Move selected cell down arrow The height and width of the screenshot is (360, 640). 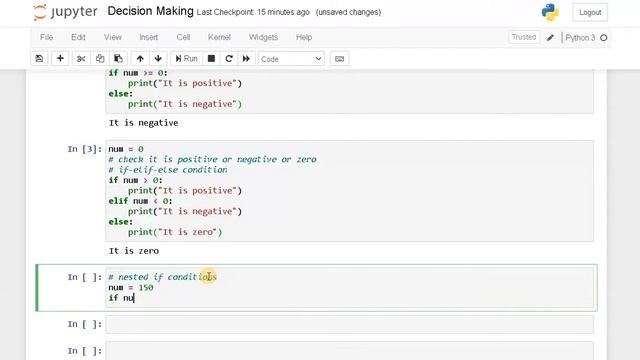click(158, 59)
